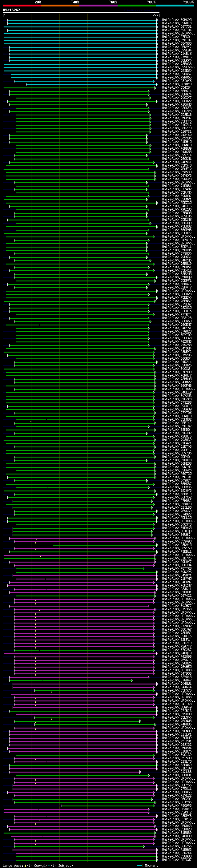The height and width of the screenshot is (868, 197).
Task: Click the purple ~60% identity legend segment
Action: click(98, 6)
